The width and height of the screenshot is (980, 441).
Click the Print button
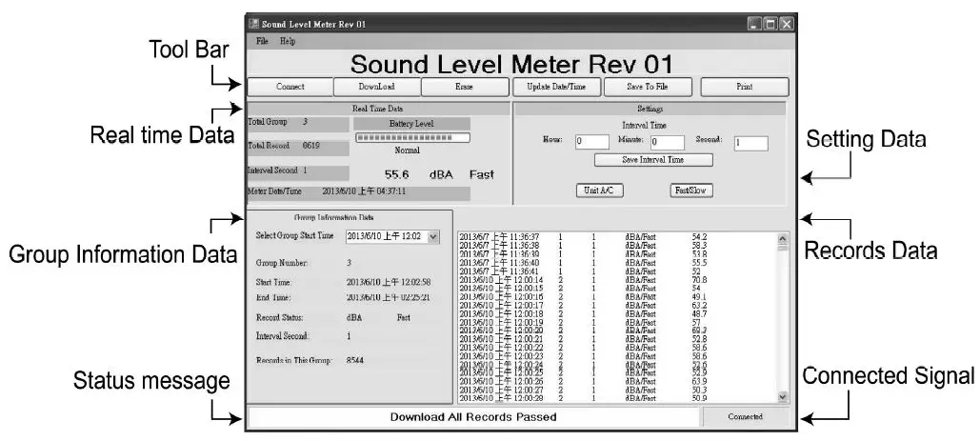(x=745, y=87)
